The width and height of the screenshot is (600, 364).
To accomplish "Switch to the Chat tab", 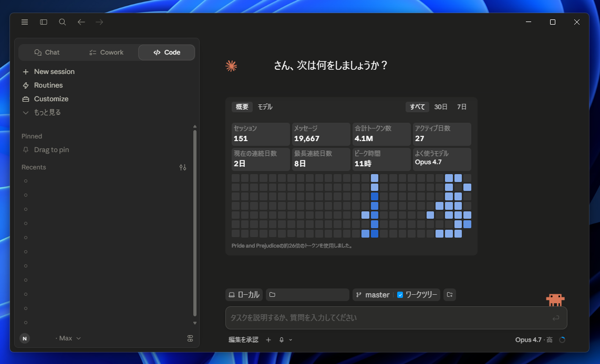I will (x=47, y=52).
